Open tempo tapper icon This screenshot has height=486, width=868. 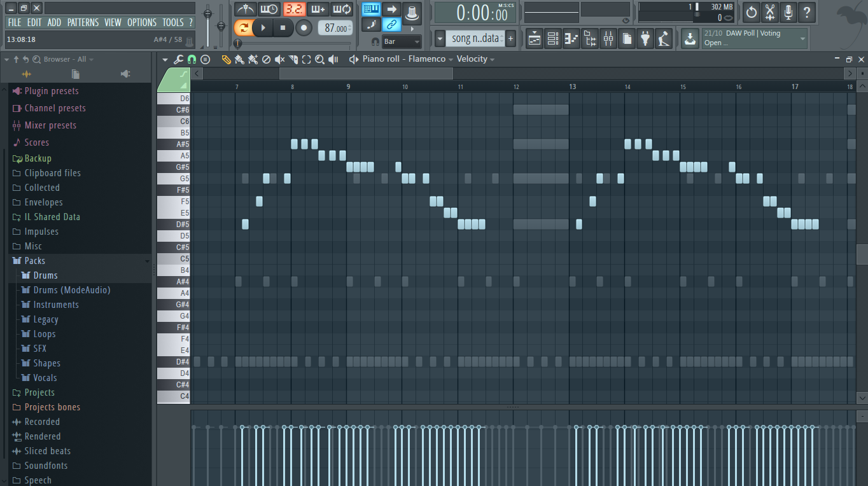(664, 39)
